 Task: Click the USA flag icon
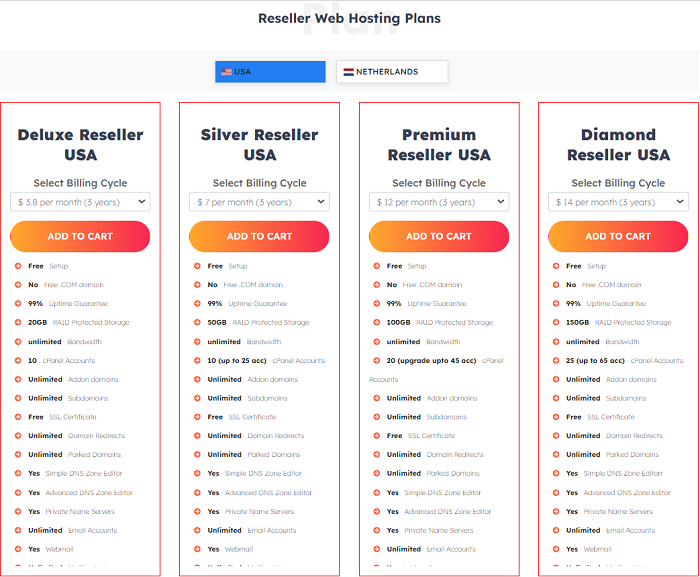[226, 72]
